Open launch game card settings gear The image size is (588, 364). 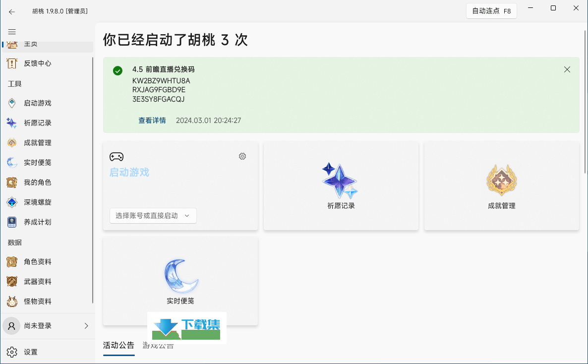click(242, 157)
